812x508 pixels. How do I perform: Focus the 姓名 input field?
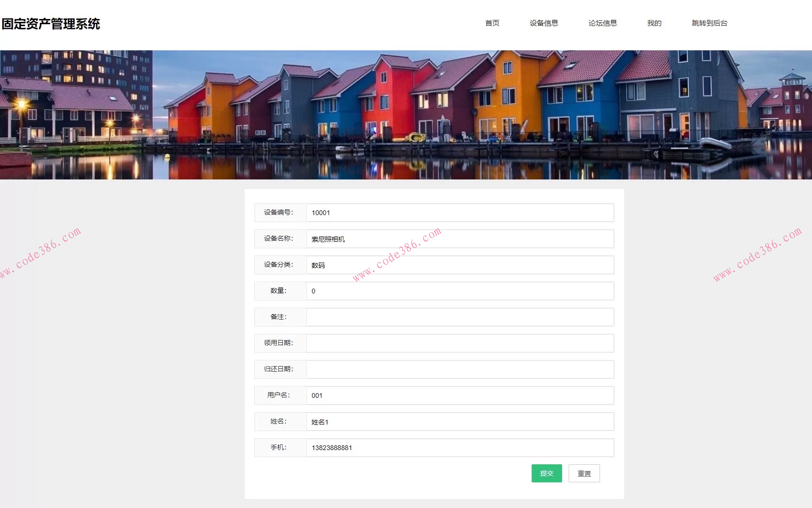tap(460, 422)
